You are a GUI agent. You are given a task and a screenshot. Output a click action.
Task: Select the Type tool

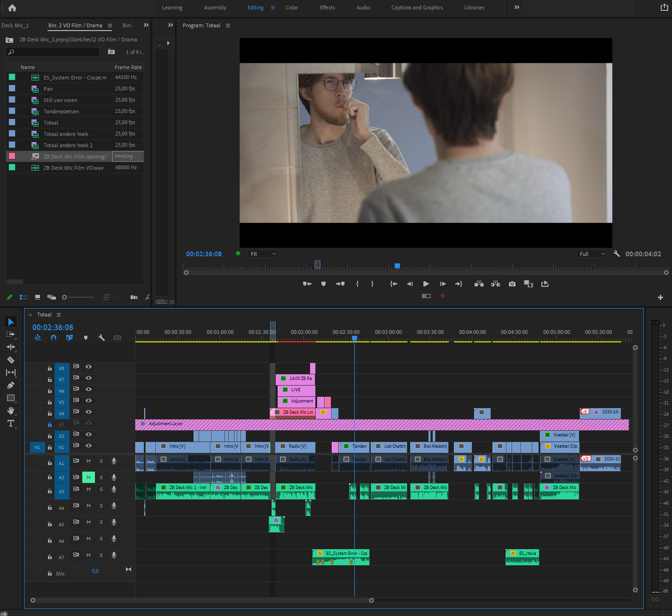(x=11, y=423)
